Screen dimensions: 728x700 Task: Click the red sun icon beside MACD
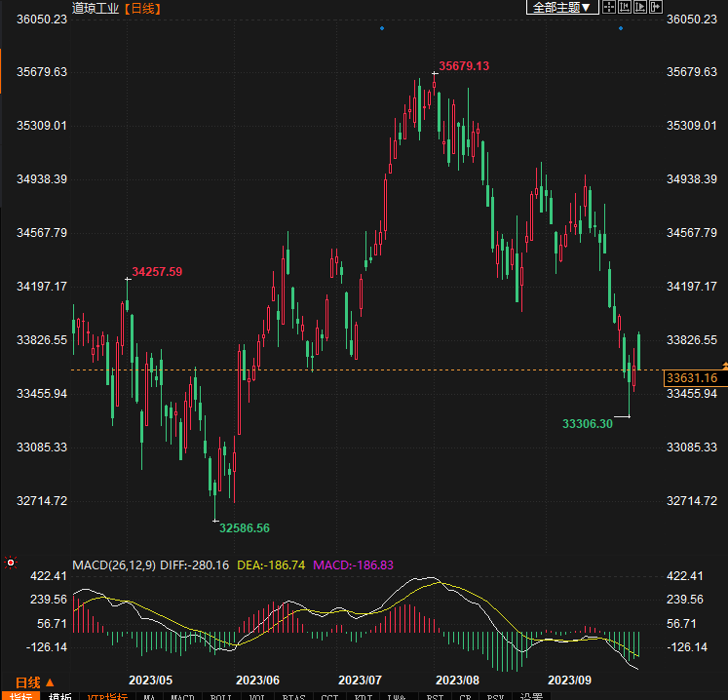10,563
